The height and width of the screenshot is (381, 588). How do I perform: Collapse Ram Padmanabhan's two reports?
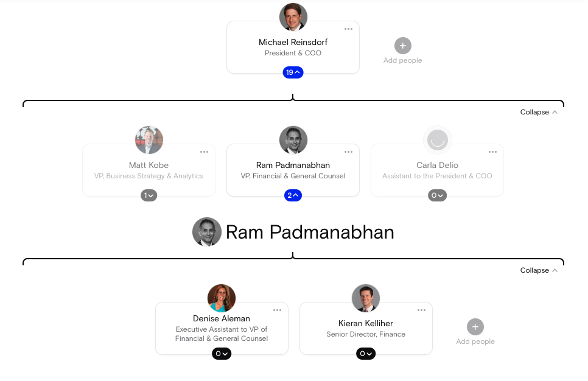(x=293, y=195)
